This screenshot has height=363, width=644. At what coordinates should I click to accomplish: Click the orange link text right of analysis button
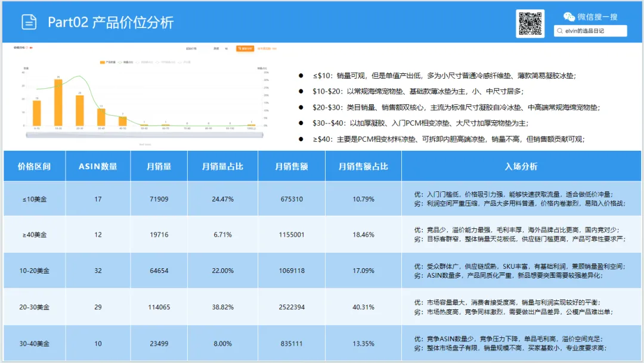pyautogui.click(x=267, y=48)
